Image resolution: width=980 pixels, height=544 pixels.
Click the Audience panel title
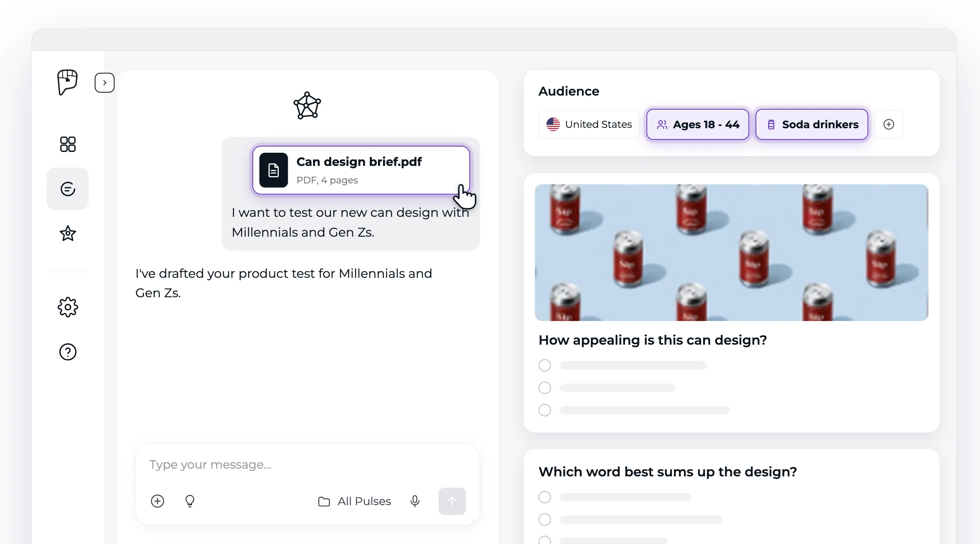pyautogui.click(x=569, y=91)
